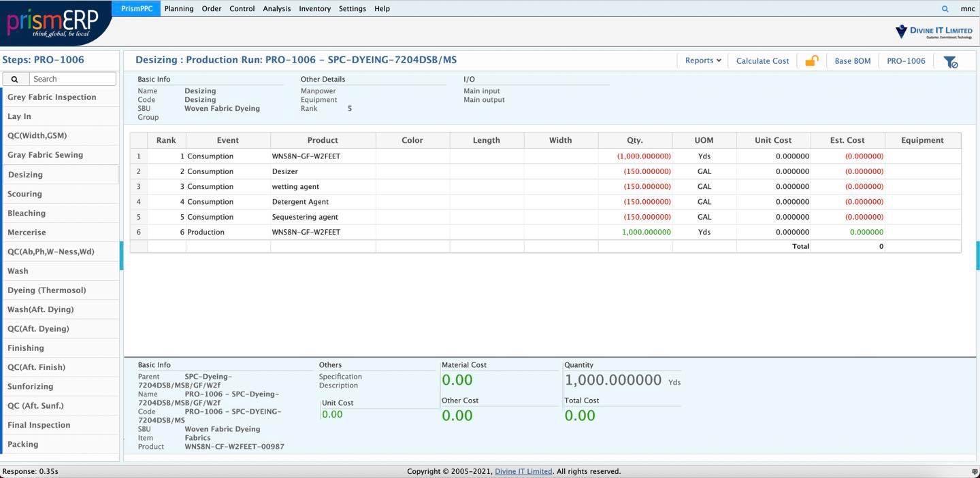Expand the Reports dropdown
This screenshot has width=980, height=478.
pyautogui.click(x=703, y=61)
